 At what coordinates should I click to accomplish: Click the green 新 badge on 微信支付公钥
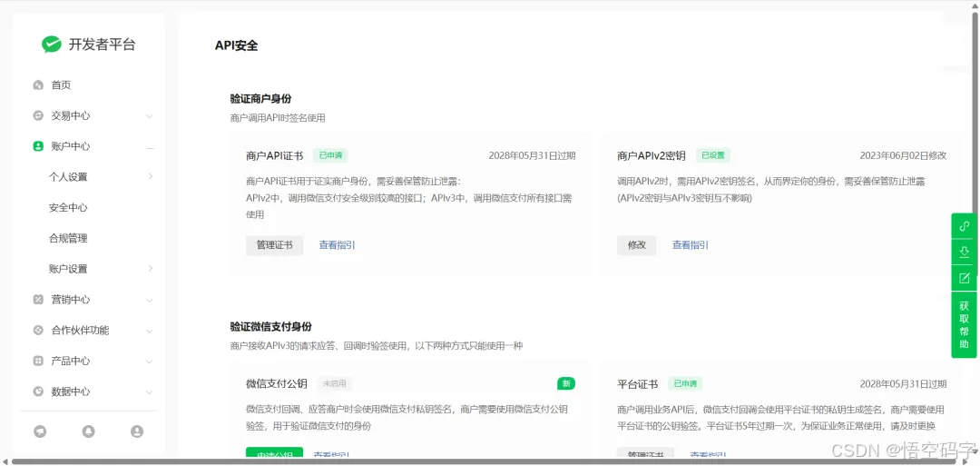566,383
